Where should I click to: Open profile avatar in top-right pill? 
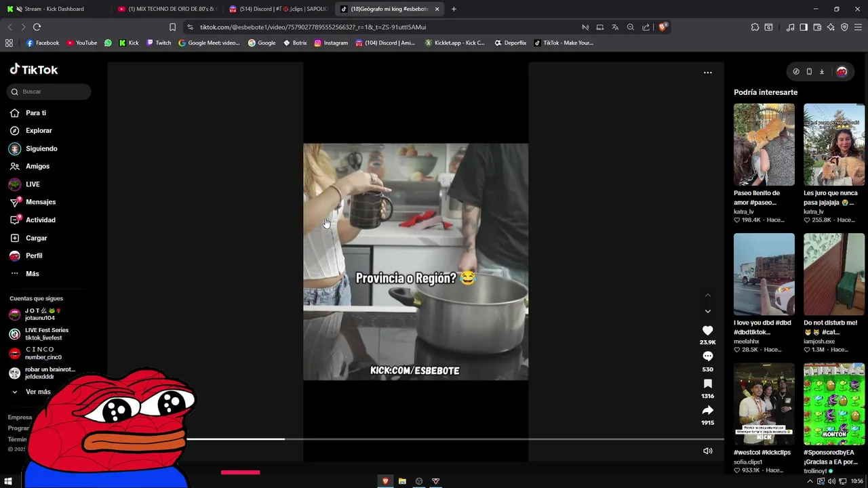[x=842, y=72]
